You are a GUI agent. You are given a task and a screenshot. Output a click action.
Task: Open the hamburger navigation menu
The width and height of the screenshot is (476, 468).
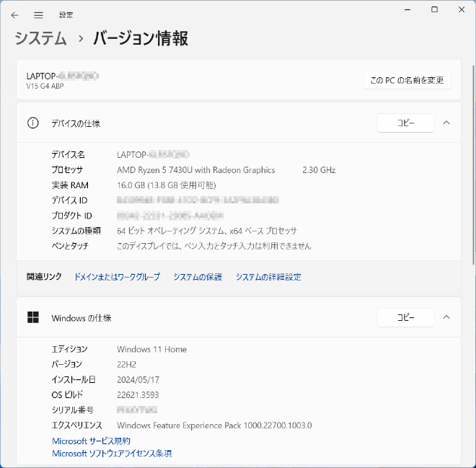coord(38,15)
